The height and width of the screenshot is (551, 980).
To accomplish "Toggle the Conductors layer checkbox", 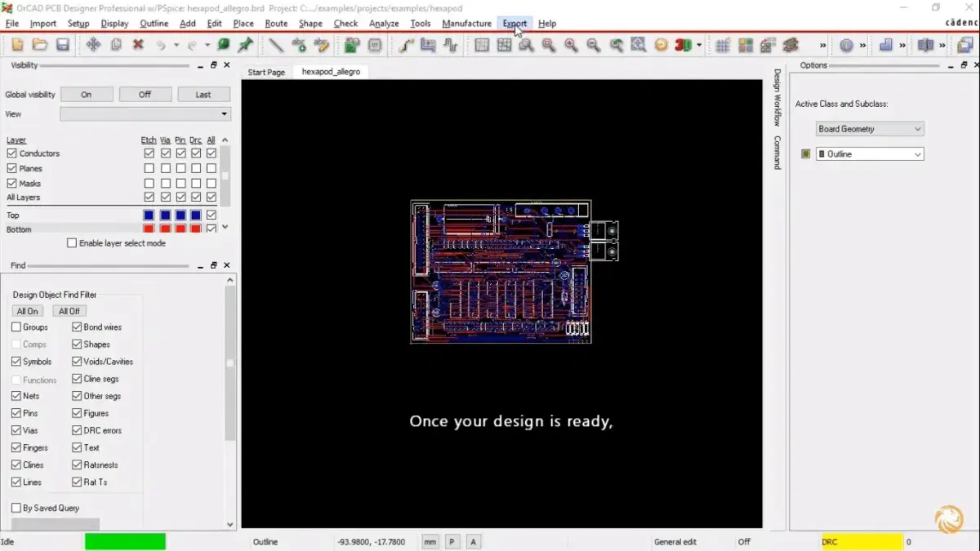I will 12,153.
